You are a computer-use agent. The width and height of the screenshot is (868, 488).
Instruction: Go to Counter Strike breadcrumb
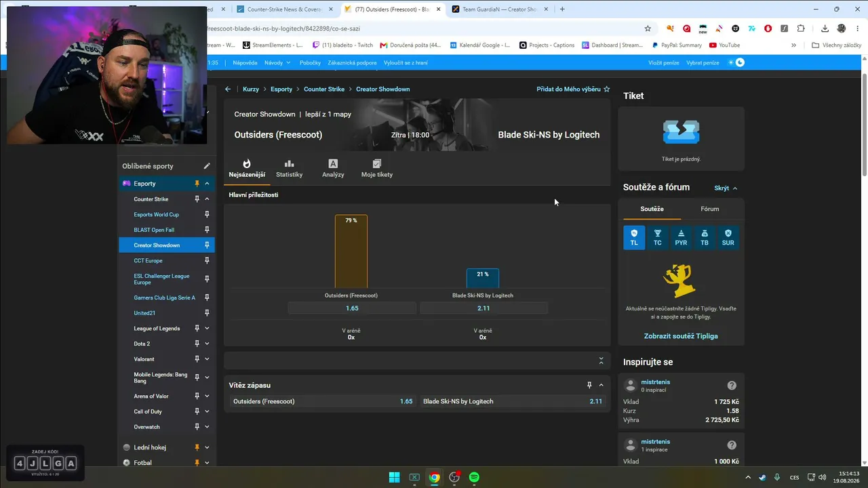[324, 89]
